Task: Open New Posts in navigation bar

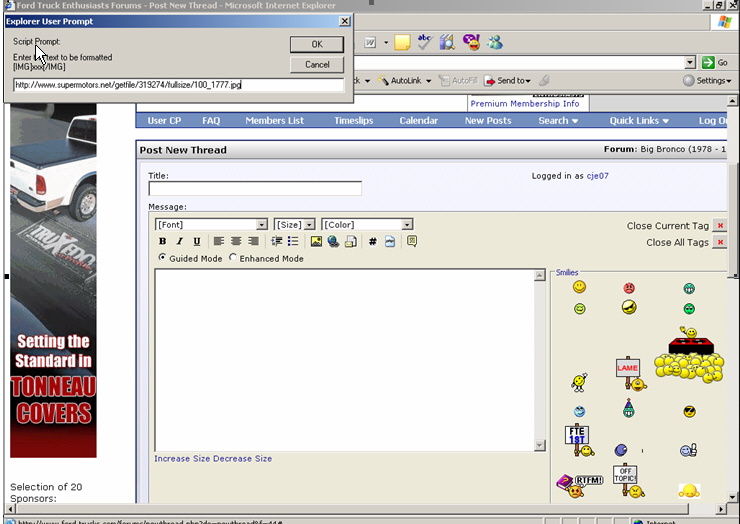Action: coord(488,120)
